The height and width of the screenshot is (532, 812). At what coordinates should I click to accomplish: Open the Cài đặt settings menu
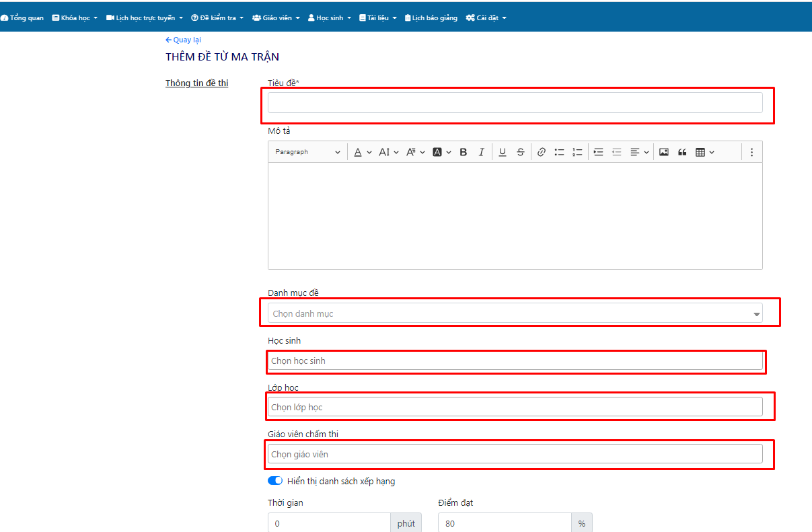486,17
